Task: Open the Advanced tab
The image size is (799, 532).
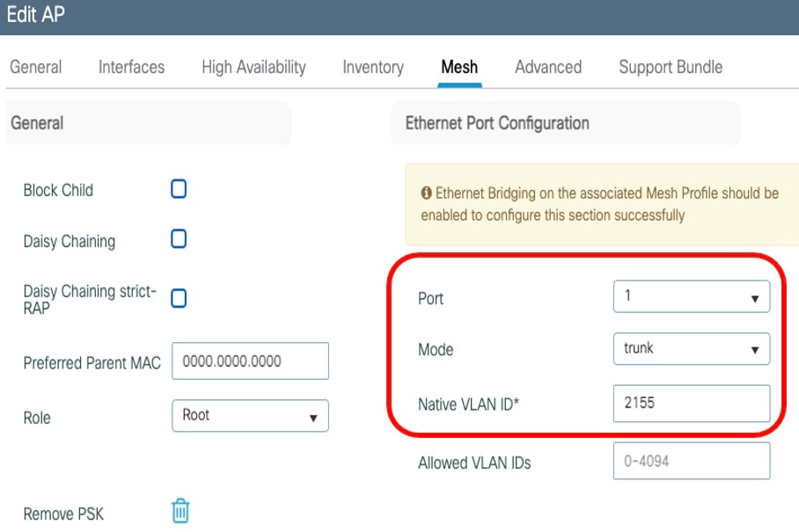Action: point(548,67)
